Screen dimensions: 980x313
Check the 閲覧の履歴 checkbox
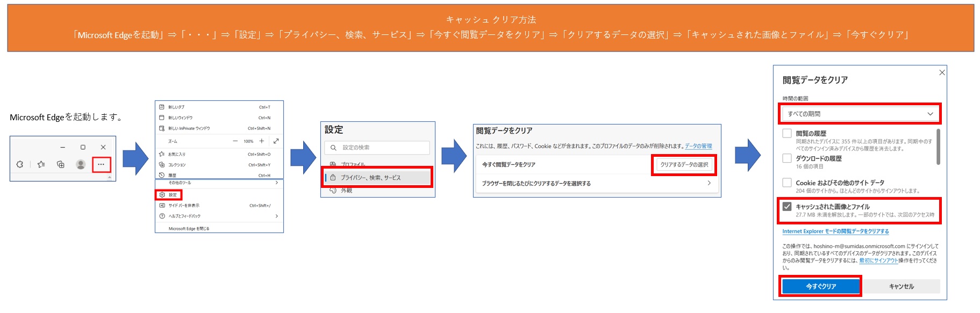(787, 134)
